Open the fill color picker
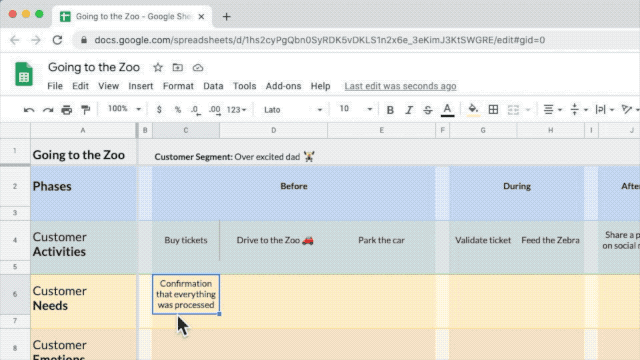640x360 pixels. (473, 110)
